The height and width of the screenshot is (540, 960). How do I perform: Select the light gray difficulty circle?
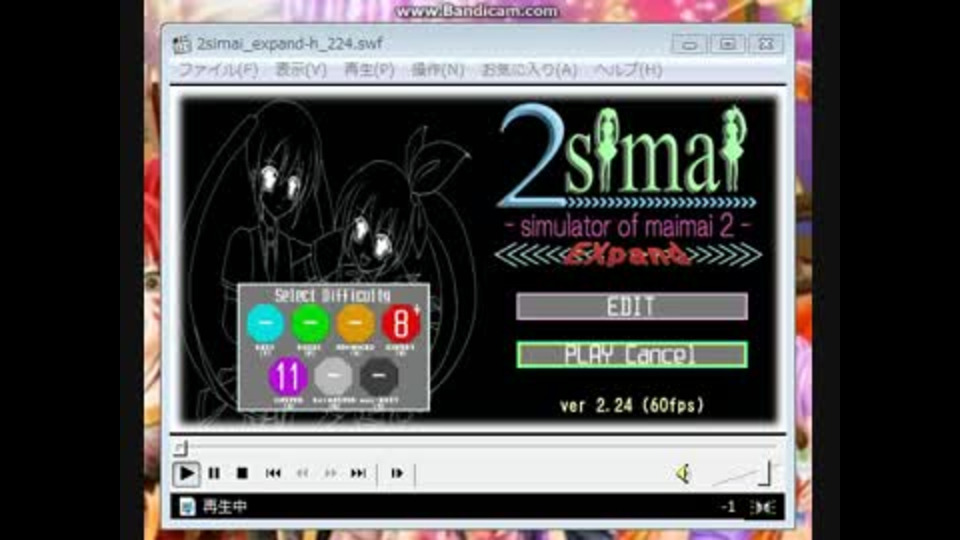point(333,375)
